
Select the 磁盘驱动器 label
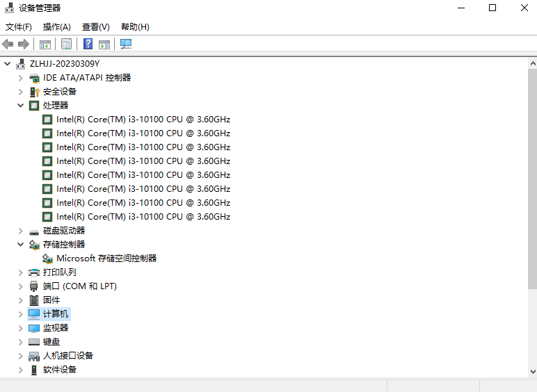click(64, 231)
